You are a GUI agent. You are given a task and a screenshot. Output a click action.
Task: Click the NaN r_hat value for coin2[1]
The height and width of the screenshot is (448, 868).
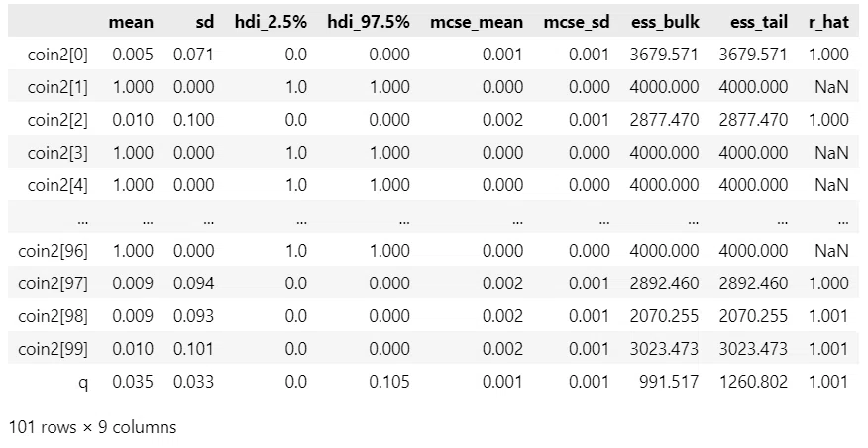831,87
